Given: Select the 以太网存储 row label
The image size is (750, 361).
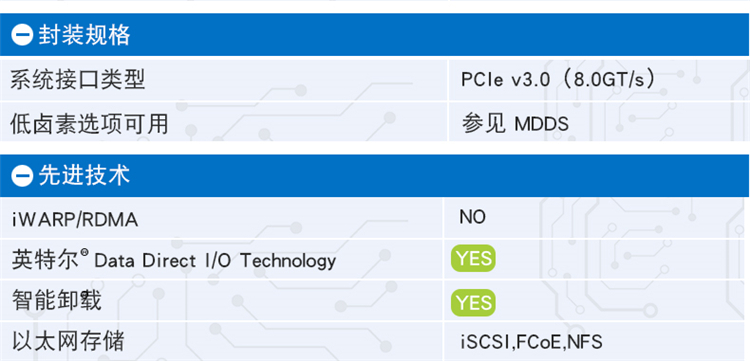Looking at the screenshot, I should tap(68, 342).
